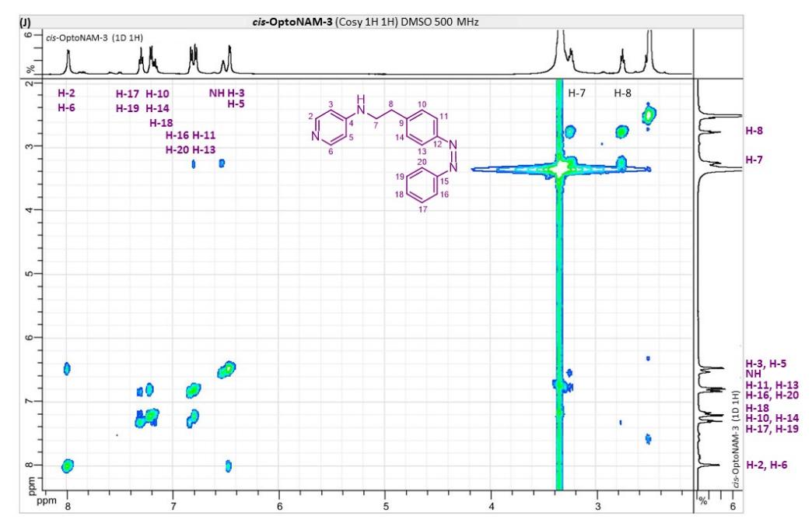Select the diagonal peak at 8 ppm
812x520 pixels.
tap(68, 466)
